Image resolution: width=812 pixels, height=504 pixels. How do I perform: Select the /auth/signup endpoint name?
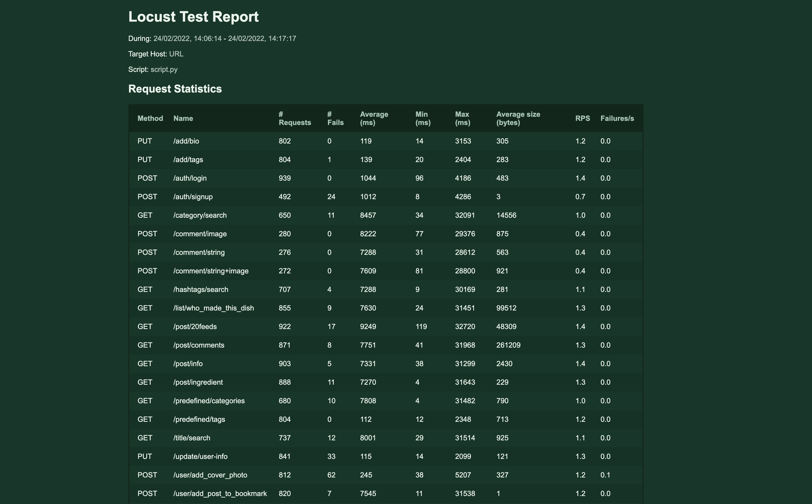193,197
